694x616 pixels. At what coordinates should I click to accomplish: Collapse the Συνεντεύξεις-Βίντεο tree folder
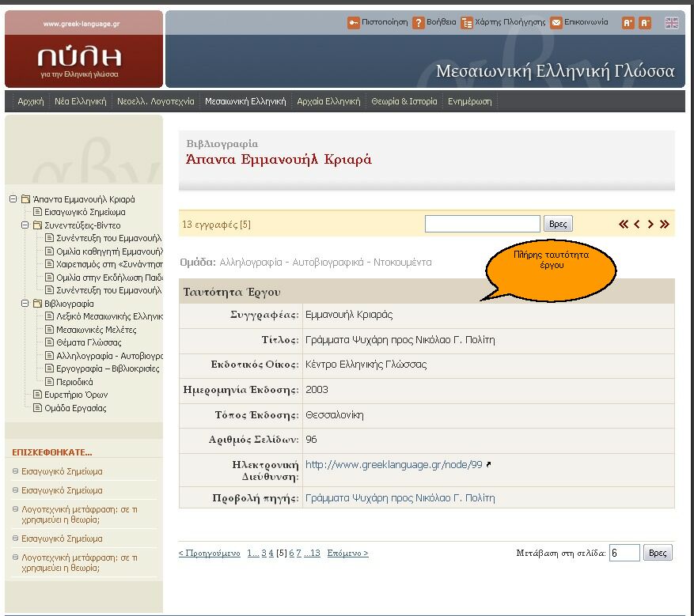tap(25, 225)
